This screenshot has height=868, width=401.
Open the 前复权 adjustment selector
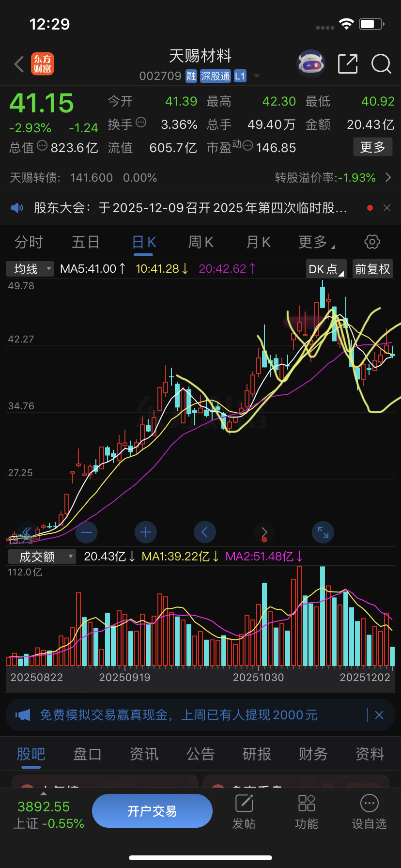[x=372, y=269]
